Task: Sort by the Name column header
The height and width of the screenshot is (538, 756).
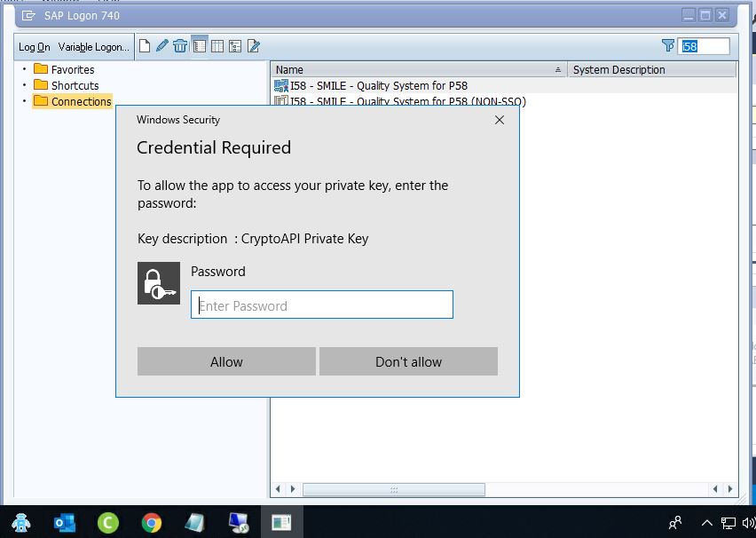Action: [x=419, y=69]
